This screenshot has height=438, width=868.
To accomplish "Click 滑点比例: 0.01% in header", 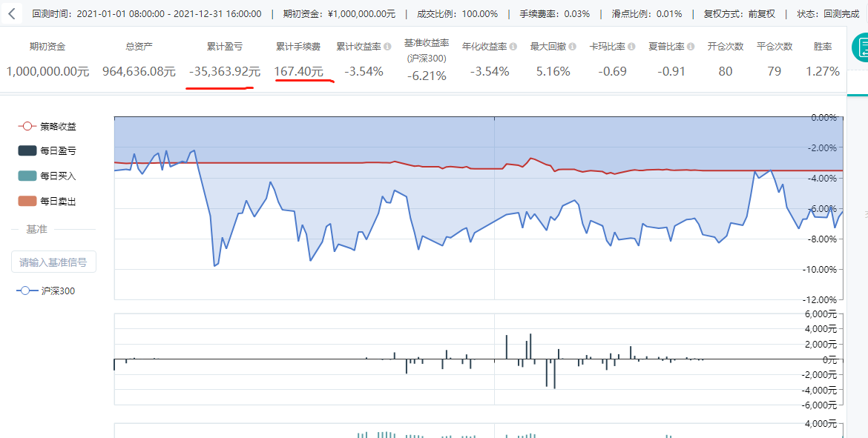I will [647, 14].
